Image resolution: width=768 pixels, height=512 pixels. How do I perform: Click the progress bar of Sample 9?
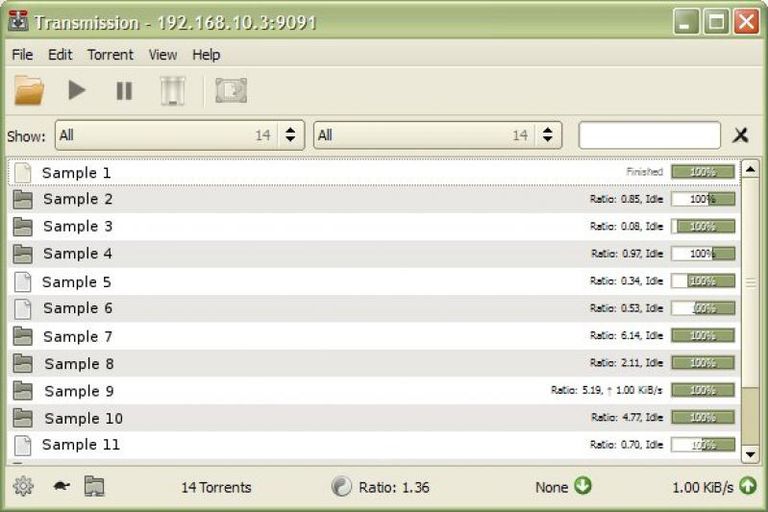(703, 390)
